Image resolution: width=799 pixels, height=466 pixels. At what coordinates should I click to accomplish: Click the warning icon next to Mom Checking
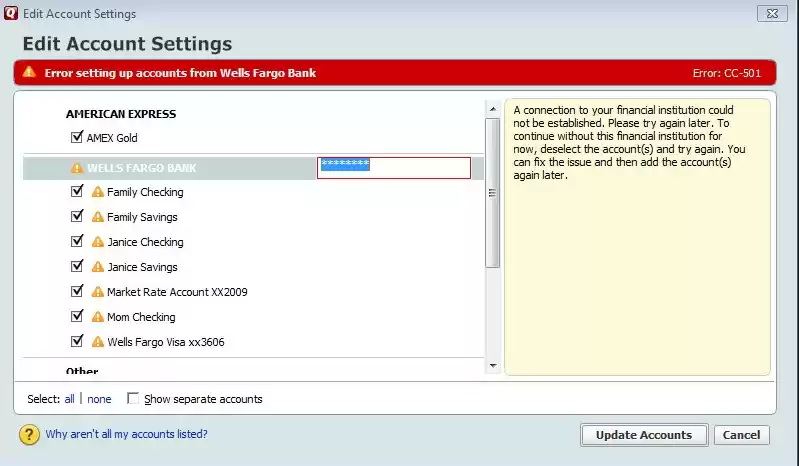click(x=98, y=317)
